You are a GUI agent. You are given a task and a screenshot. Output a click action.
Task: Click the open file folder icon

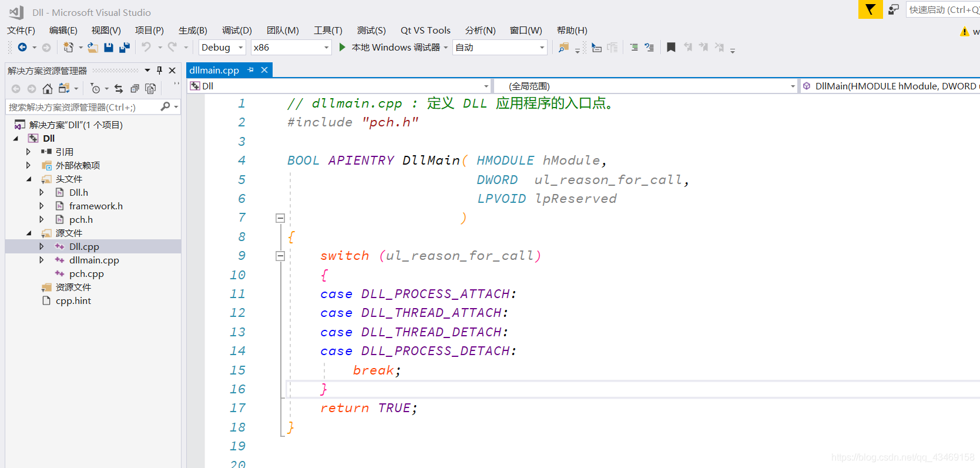point(93,47)
